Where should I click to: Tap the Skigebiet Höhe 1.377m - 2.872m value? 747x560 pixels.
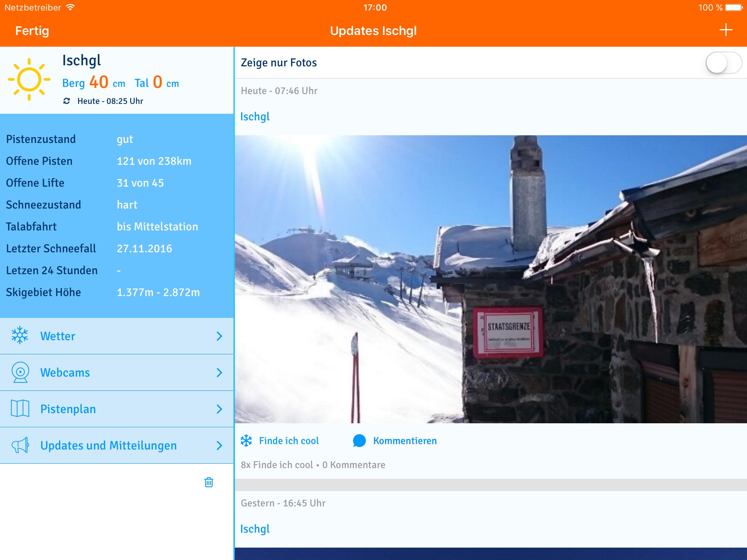pos(158,292)
